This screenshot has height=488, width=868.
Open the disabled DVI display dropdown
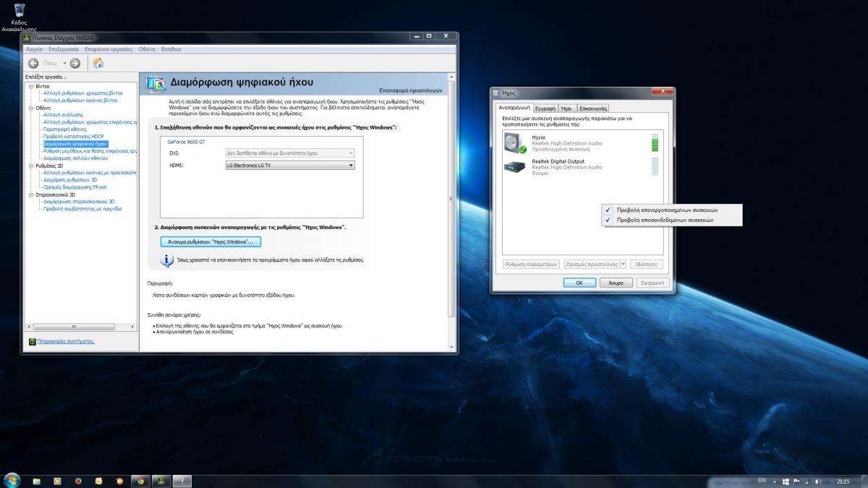click(290, 153)
